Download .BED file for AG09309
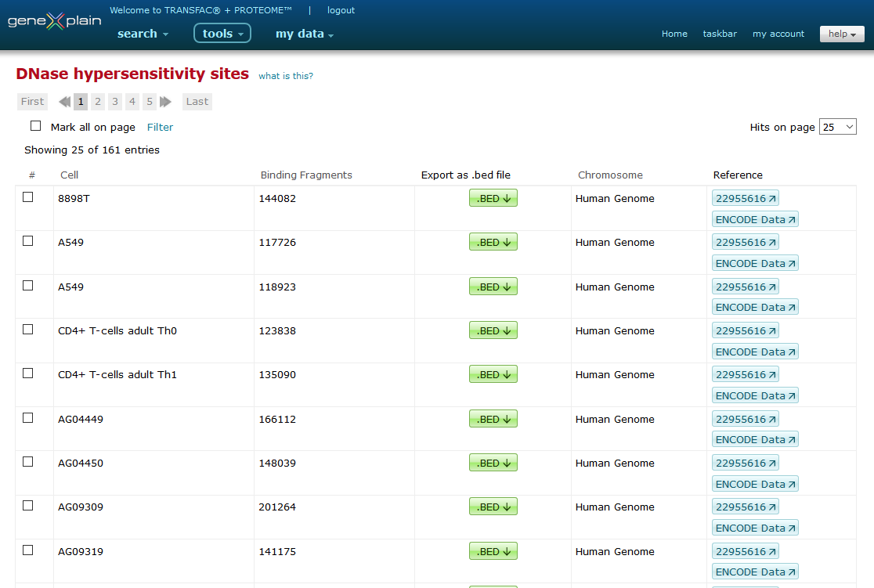The image size is (874, 588). coord(493,507)
